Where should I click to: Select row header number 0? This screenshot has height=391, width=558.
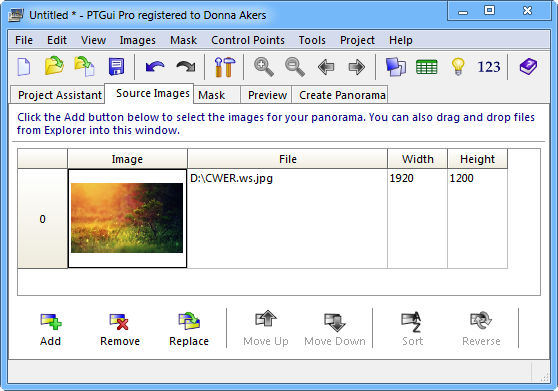coord(42,219)
